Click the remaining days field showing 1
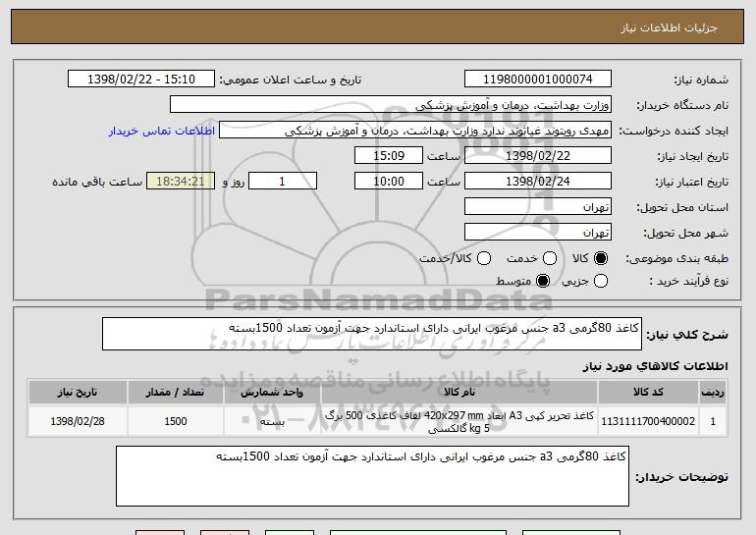This screenshot has width=756, height=535. [x=283, y=182]
